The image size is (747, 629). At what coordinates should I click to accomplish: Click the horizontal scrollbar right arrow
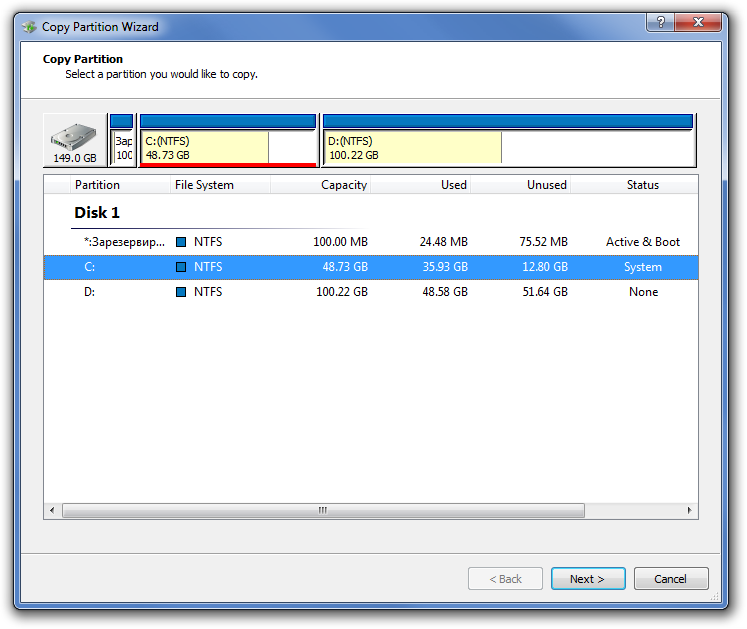[689, 510]
